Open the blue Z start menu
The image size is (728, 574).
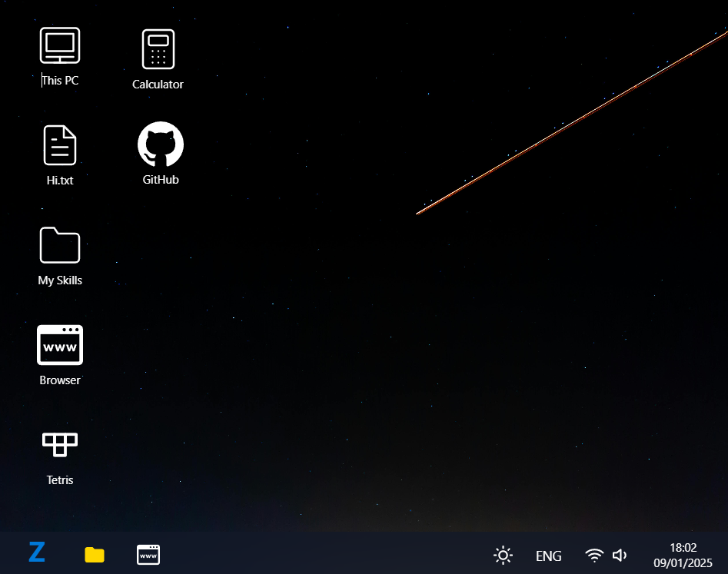tap(37, 552)
